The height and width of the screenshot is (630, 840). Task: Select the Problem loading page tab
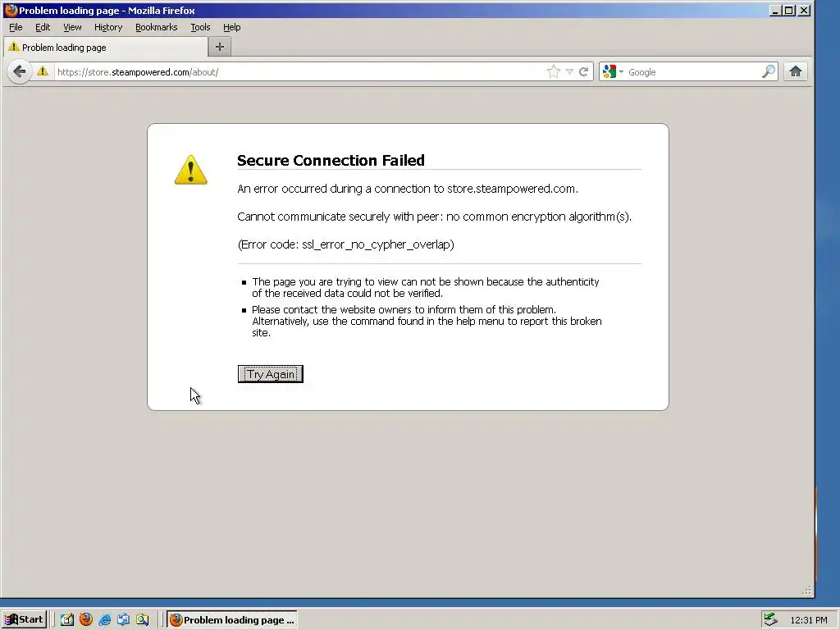click(x=106, y=47)
